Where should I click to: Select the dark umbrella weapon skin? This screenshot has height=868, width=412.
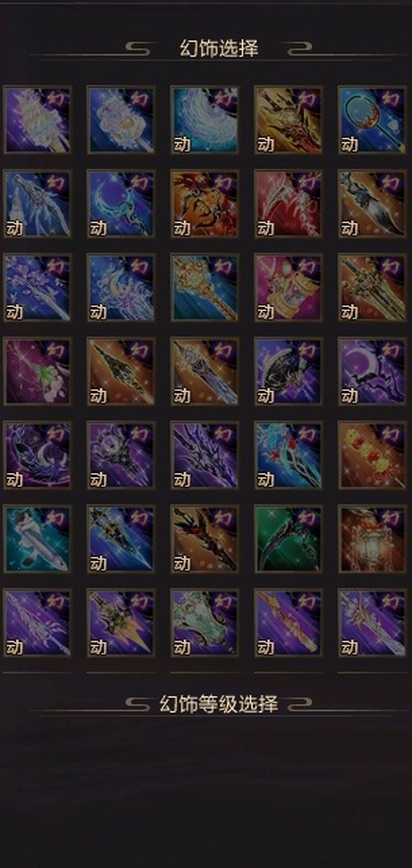288,371
